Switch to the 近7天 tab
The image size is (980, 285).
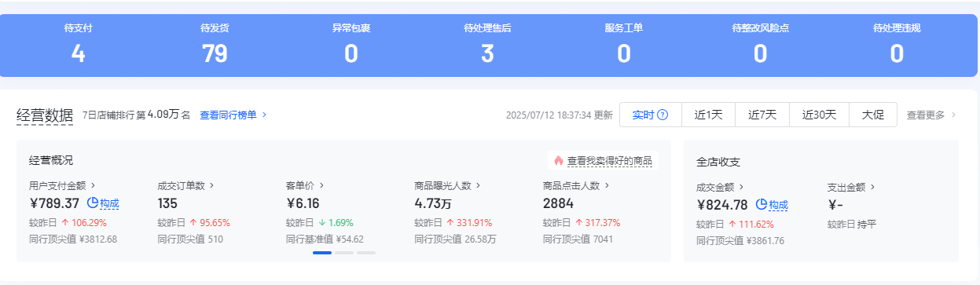[x=762, y=115]
